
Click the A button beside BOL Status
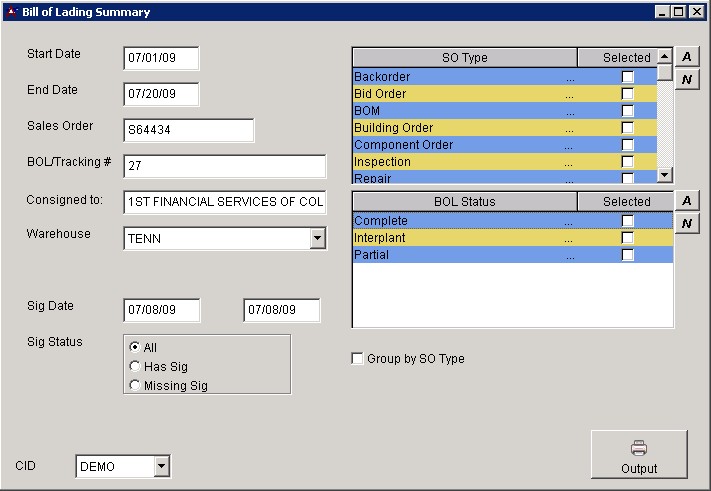tap(686, 201)
